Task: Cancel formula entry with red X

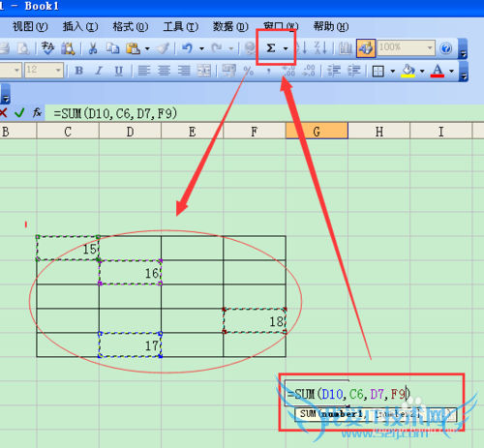Action: [x=3, y=113]
